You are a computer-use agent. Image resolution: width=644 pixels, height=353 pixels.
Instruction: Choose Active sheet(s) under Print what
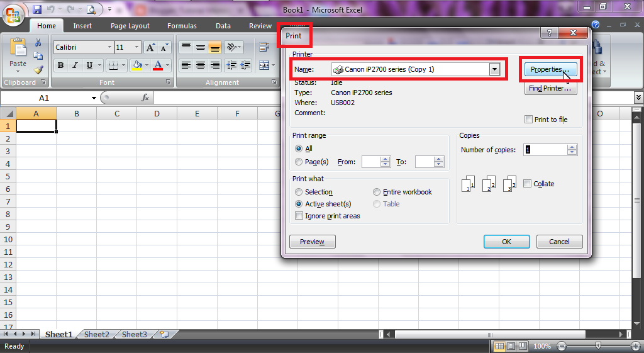(299, 204)
